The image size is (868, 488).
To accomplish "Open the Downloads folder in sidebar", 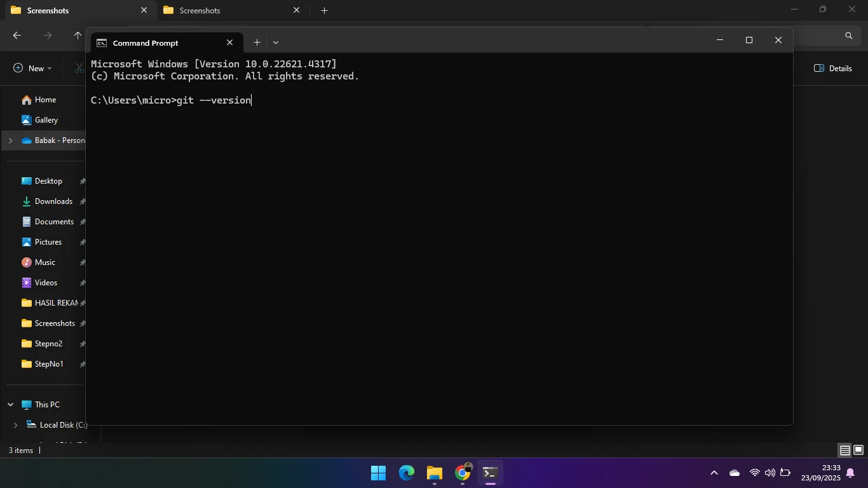I will click(53, 201).
